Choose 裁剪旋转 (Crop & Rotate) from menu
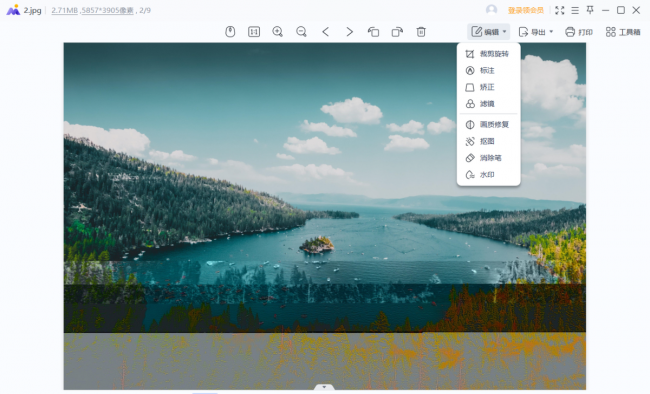The image size is (650, 394). [x=488, y=54]
